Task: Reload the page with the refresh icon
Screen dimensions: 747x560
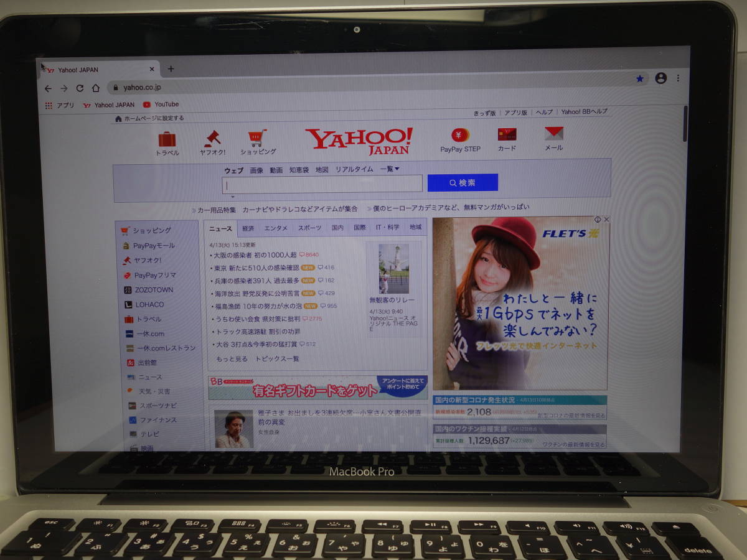Action: [x=80, y=88]
